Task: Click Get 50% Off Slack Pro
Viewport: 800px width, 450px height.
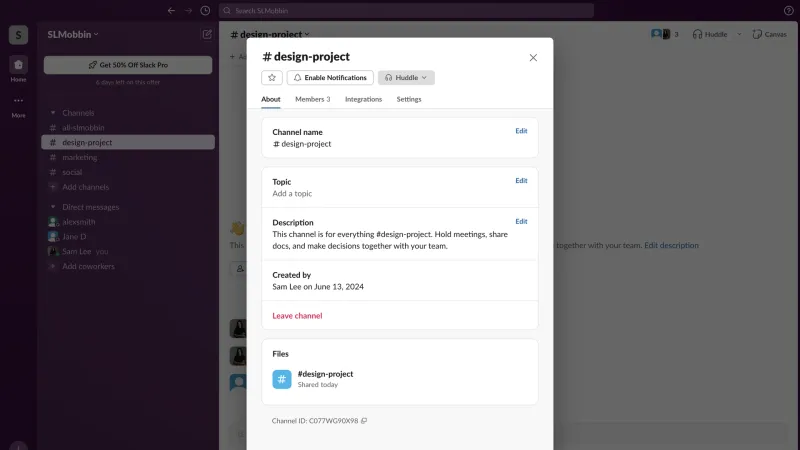Action: pyautogui.click(x=128, y=65)
